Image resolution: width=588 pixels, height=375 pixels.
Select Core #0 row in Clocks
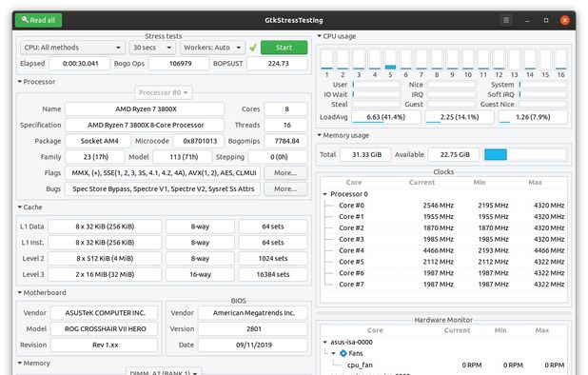click(x=443, y=206)
